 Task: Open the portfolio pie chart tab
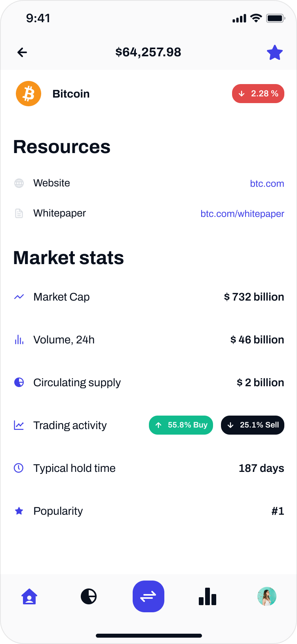point(89,596)
